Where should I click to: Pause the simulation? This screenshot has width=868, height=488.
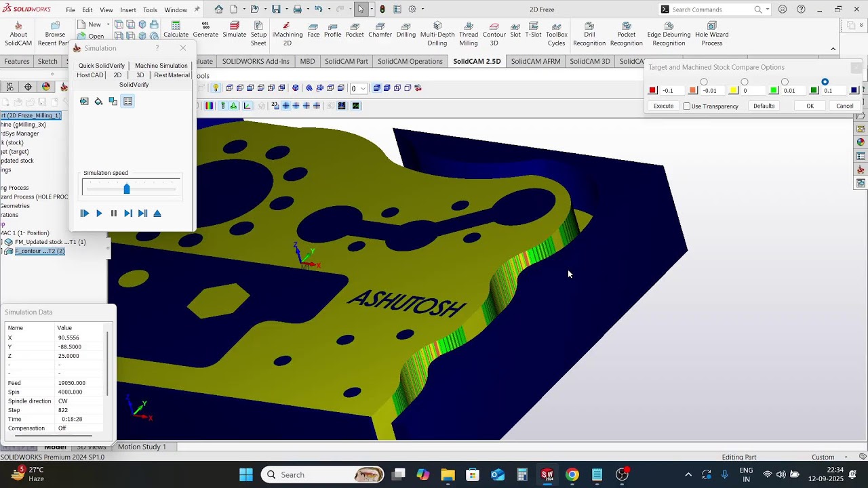tap(113, 213)
